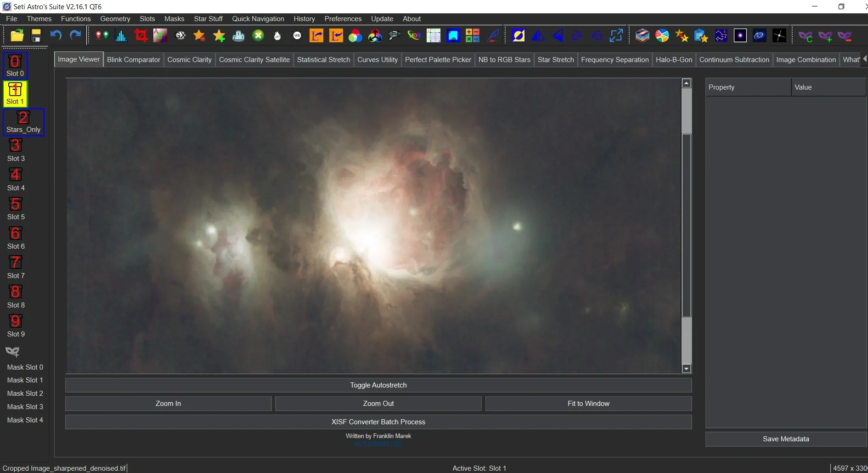Click the RGB combine circles icon
Screen dimensions: 868x473
(x=355, y=35)
